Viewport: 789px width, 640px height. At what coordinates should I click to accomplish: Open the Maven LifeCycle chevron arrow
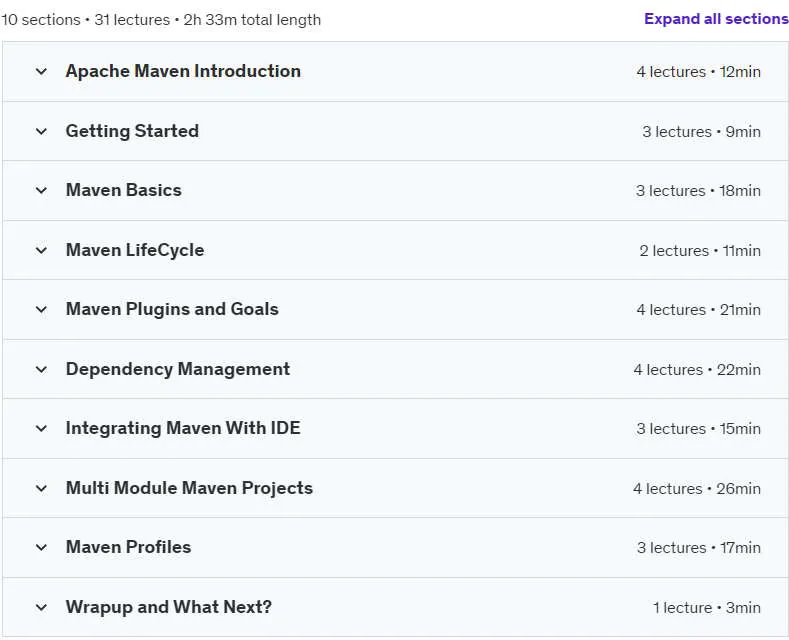point(41,251)
